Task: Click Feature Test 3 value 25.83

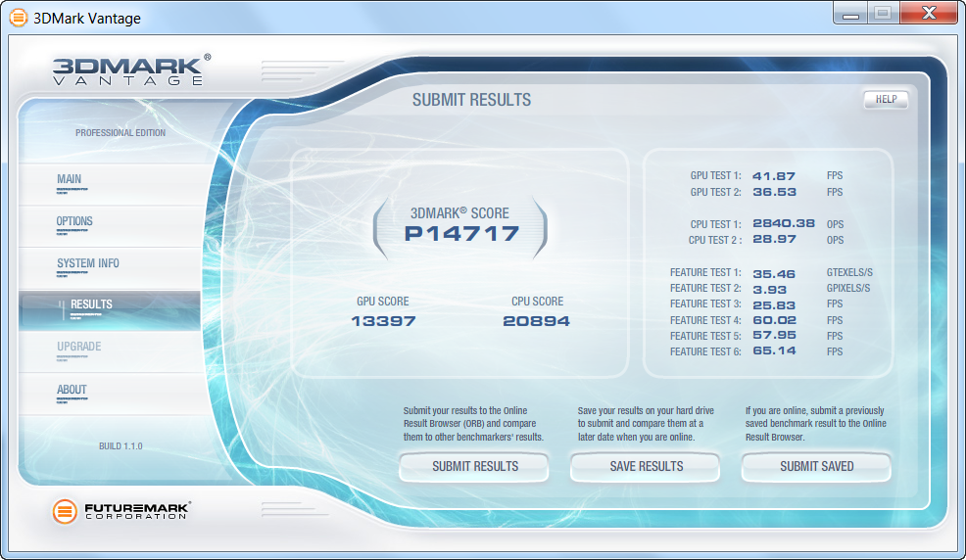Action: pyautogui.click(x=774, y=305)
